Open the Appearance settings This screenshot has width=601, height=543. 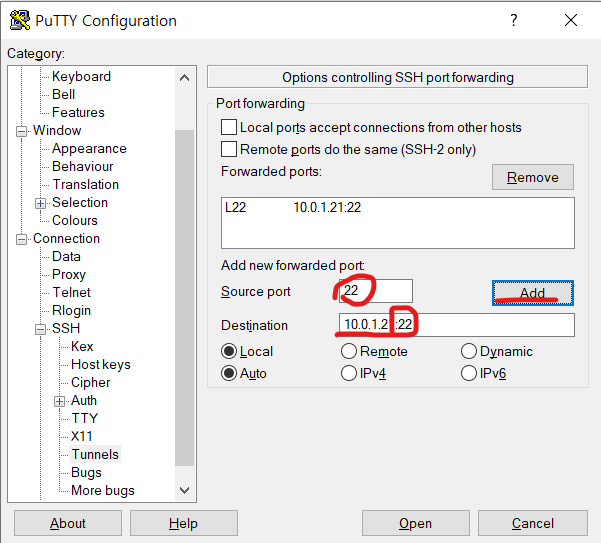click(89, 148)
